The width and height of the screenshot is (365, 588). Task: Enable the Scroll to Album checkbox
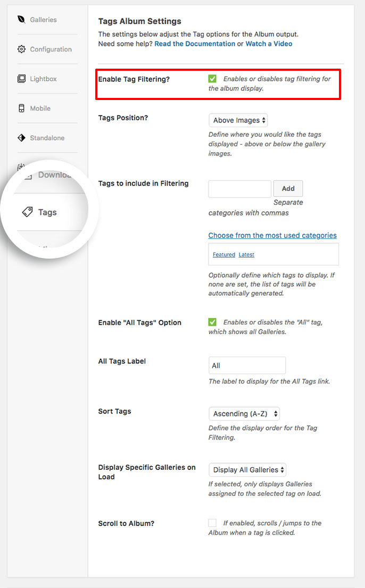coord(212,523)
